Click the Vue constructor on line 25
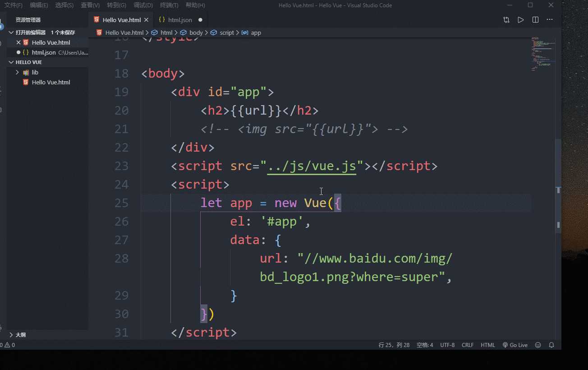 (315, 203)
